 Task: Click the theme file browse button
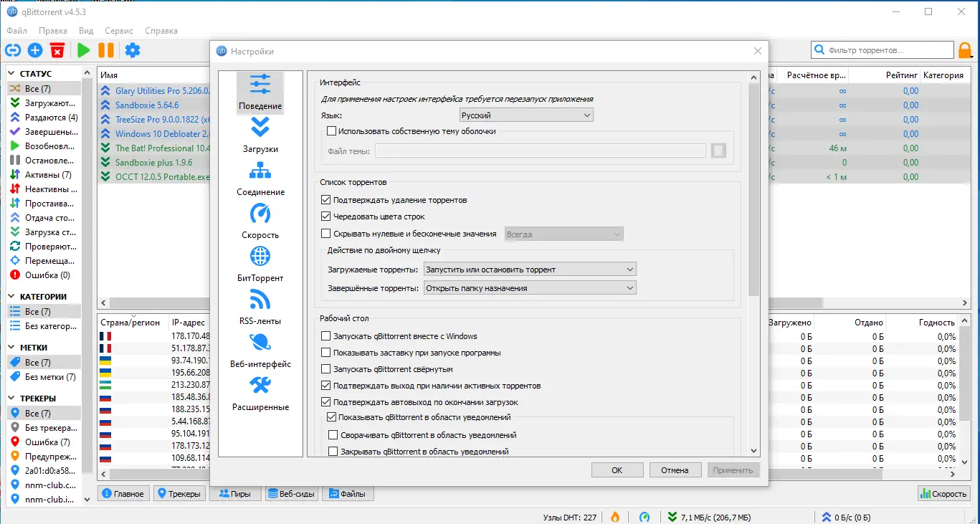point(718,151)
